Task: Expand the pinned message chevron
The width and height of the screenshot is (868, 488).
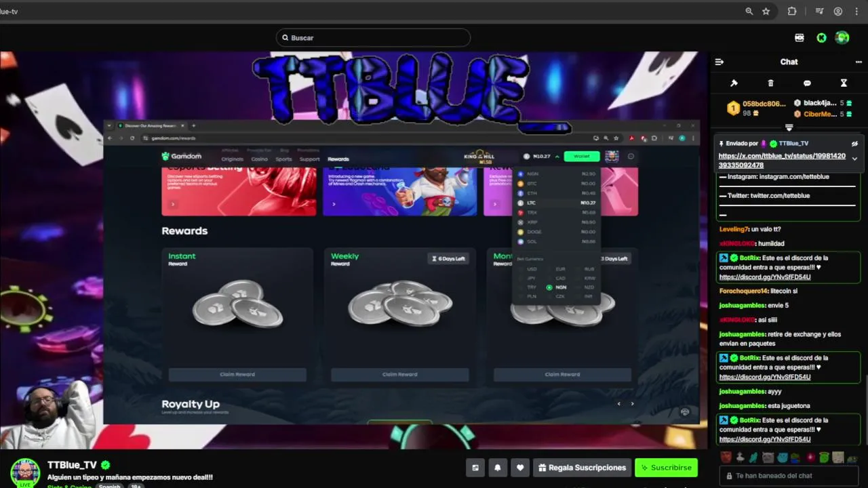Action: click(x=854, y=159)
